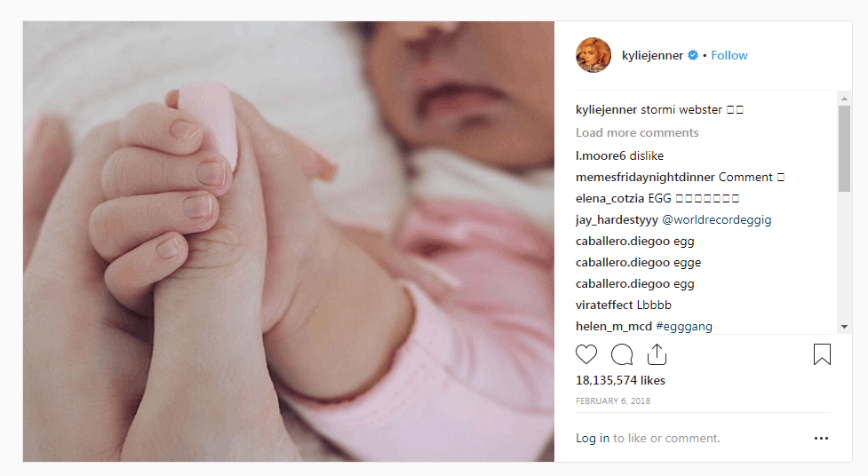
Task: Open the @worldrecordeggig mention link
Action: pyautogui.click(x=716, y=219)
